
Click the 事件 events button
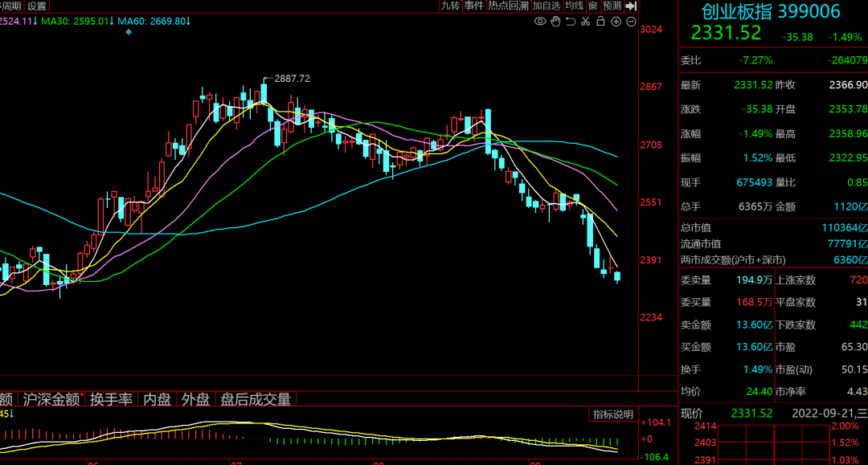pos(474,6)
